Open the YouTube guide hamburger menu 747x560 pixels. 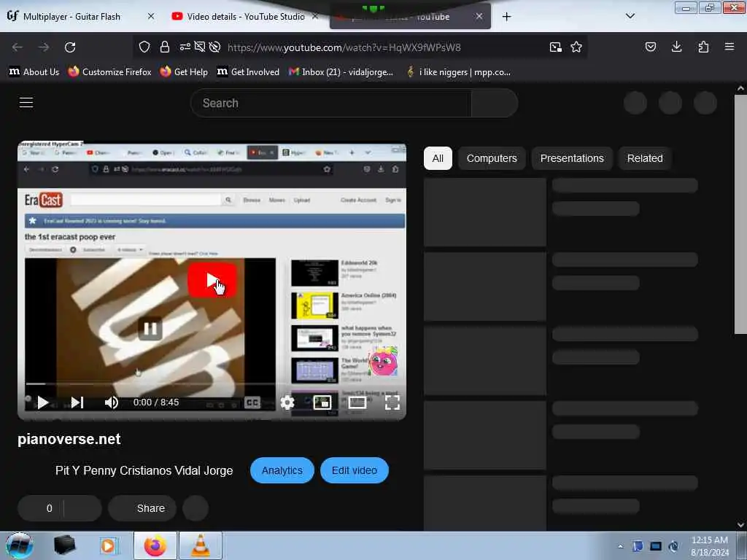pyautogui.click(x=26, y=102)
